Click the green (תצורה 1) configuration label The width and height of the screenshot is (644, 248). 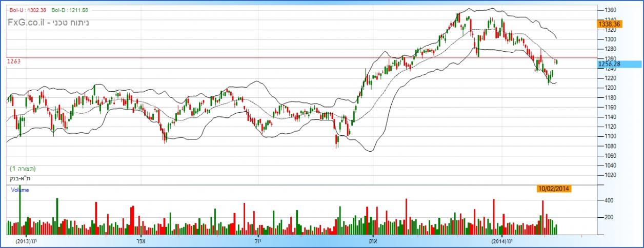23,169
